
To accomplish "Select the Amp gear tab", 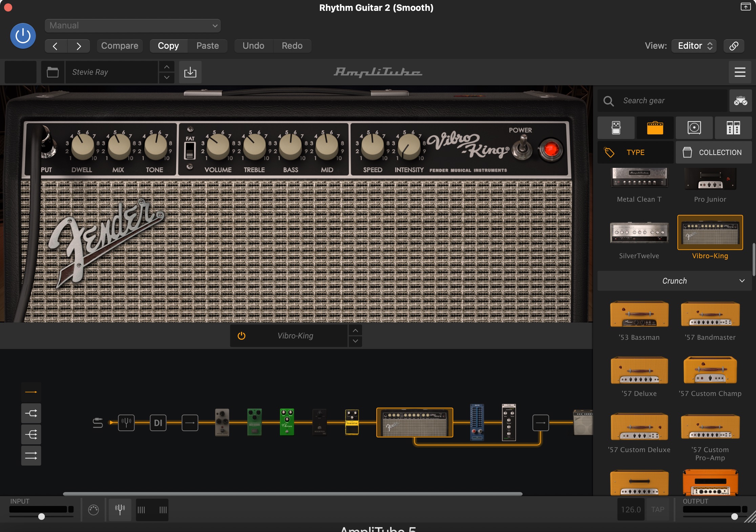I will click(x=655, y=128).
